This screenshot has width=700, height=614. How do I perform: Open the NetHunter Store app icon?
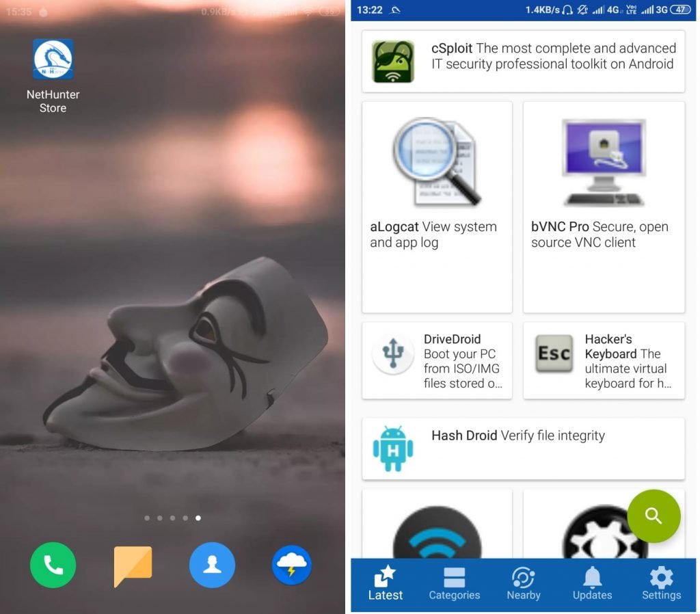(53, 59)
